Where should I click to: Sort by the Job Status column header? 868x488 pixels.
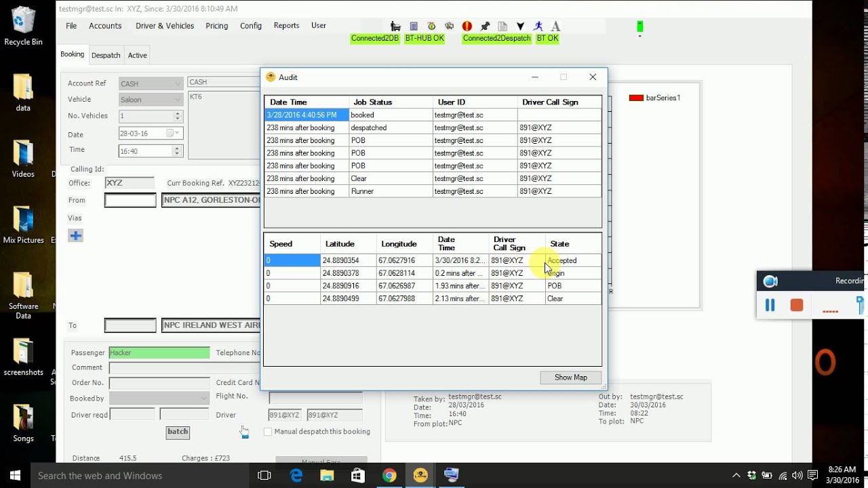390,102
